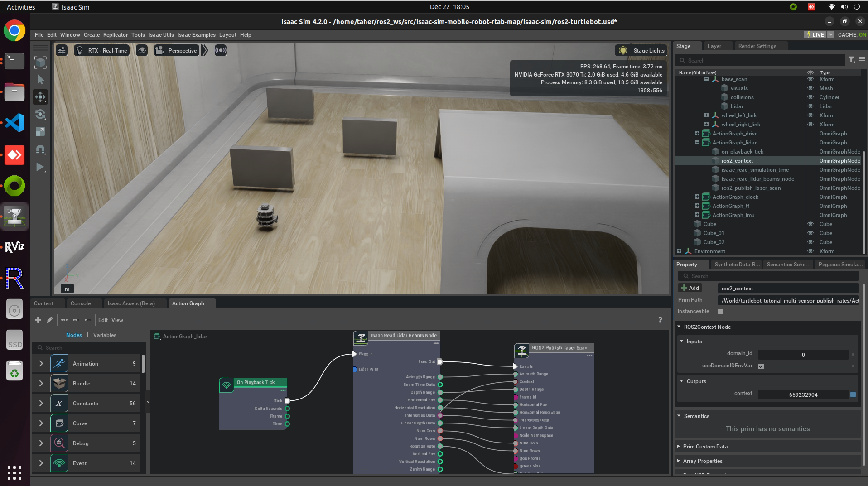Click the Stage search field
This screenshot has width=868, height=486.
point(760,60)
